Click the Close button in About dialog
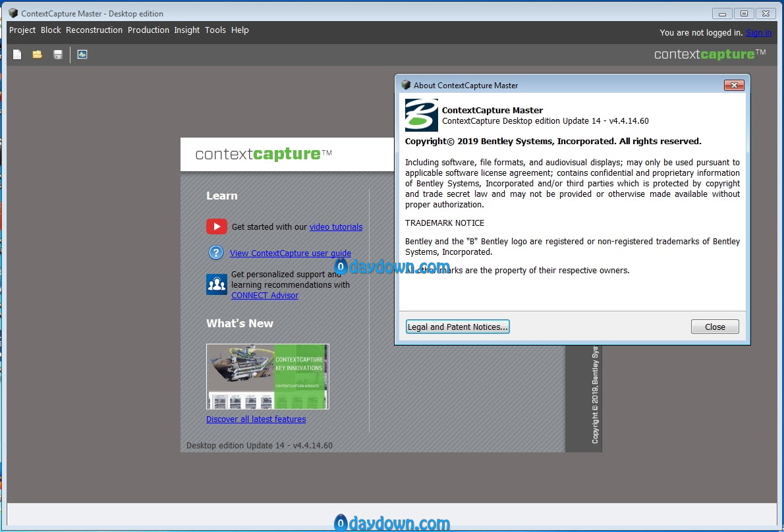784x532 pixels. coord(715,327)
